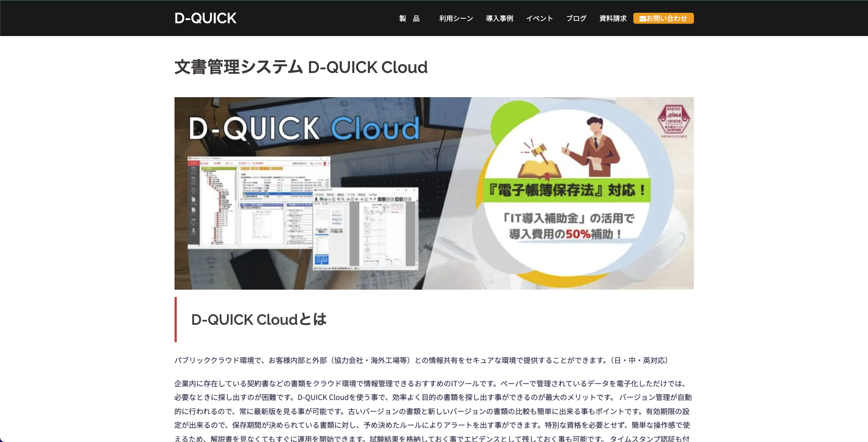This screenshot has height=442, width=868.
Task: Click the D-QUICK Cloud banner title text
Action: (x=304, y=128)
